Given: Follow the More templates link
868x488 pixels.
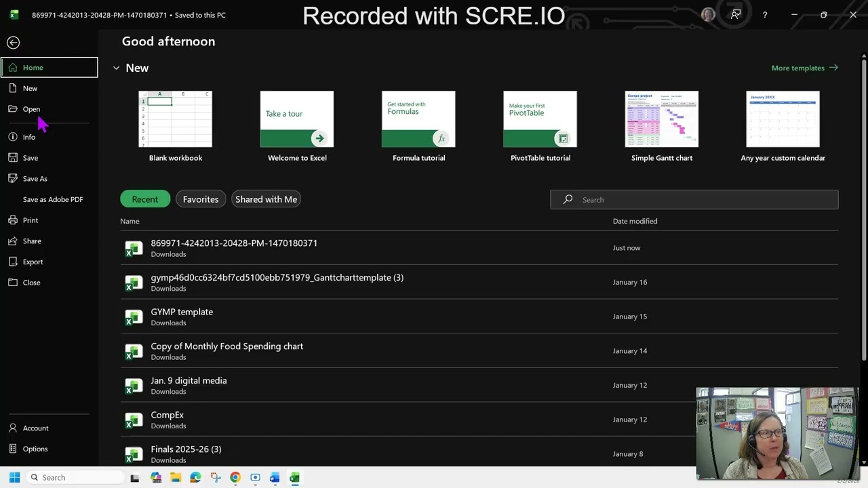Looking at the screenshot, I should click(x=805, y=68).
